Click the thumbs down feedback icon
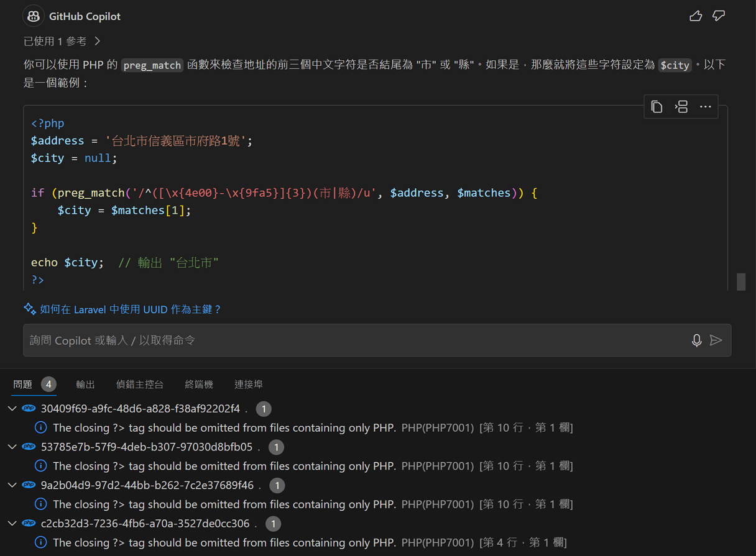Screen dimensions: 756x556 pos(719,16)
